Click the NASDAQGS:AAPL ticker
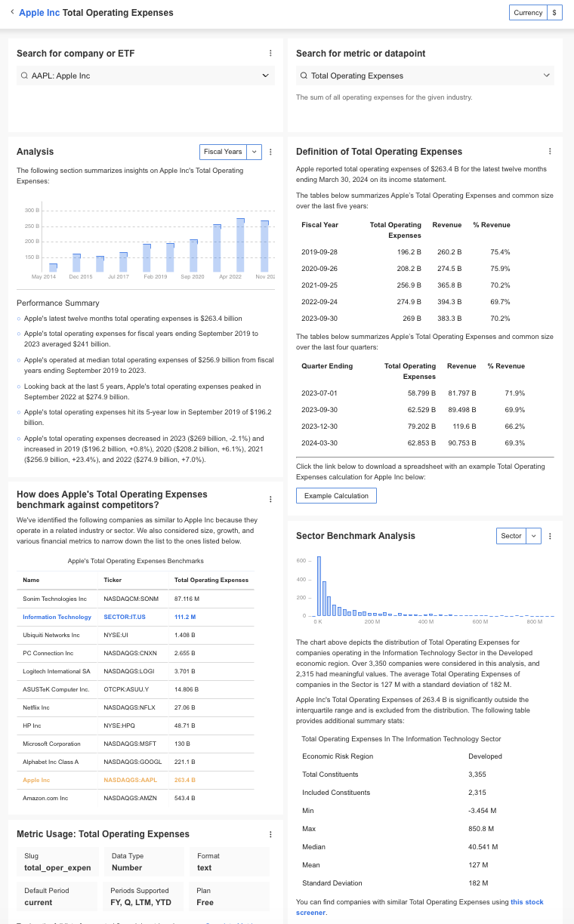The height and width of the screenshot is (924, 574). 131,780
